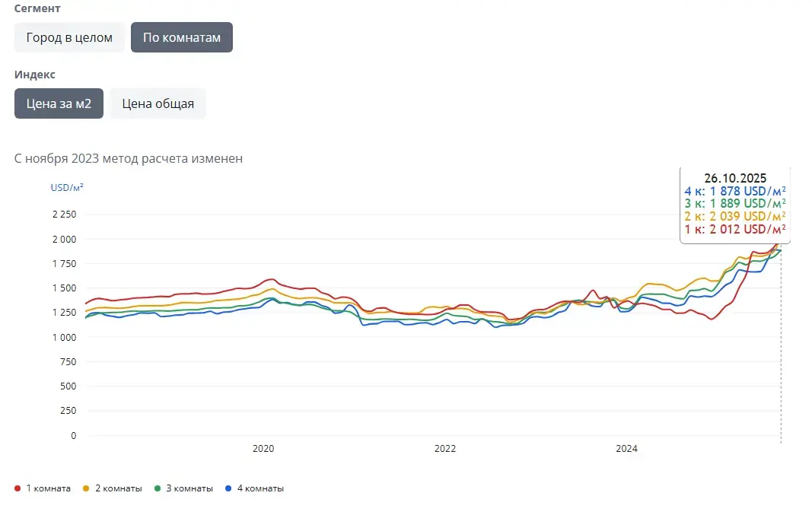Click the 2020 label on the x-axis
Viewport: 812px width, 515px height.
click(263, 449)
